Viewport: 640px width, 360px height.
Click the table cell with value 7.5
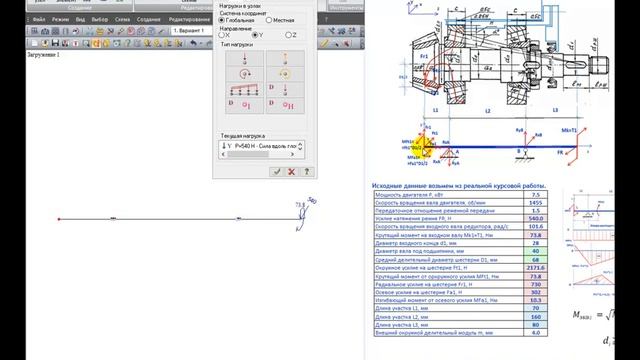point(536,195)
